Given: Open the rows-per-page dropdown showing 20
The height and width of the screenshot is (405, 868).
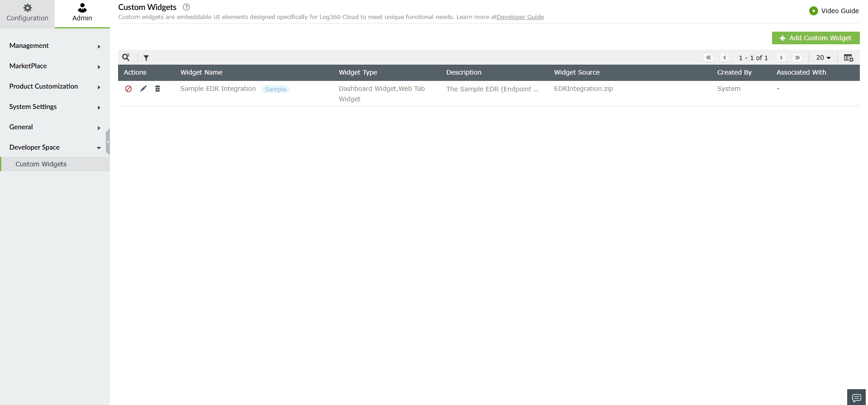Looking at the screenshot, I should pos(823,57).
